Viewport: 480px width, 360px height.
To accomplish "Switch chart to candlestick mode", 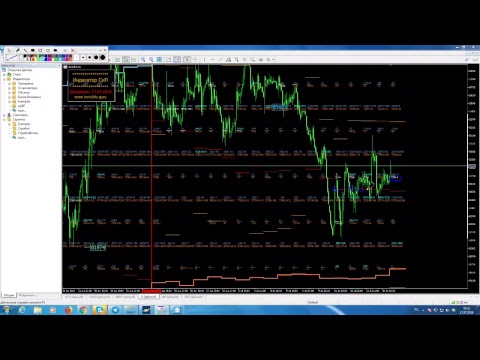I will coord(126,59).
